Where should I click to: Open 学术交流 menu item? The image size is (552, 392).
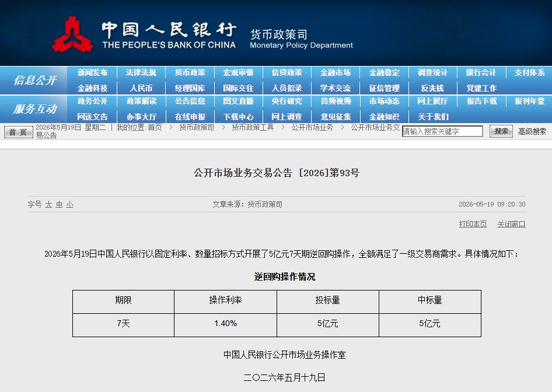(x=336, y=88)
